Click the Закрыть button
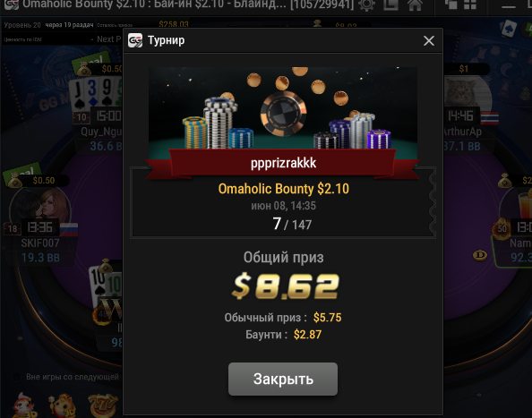The width and height of the screenshot is (532, 418). click(x=283, y=379)
